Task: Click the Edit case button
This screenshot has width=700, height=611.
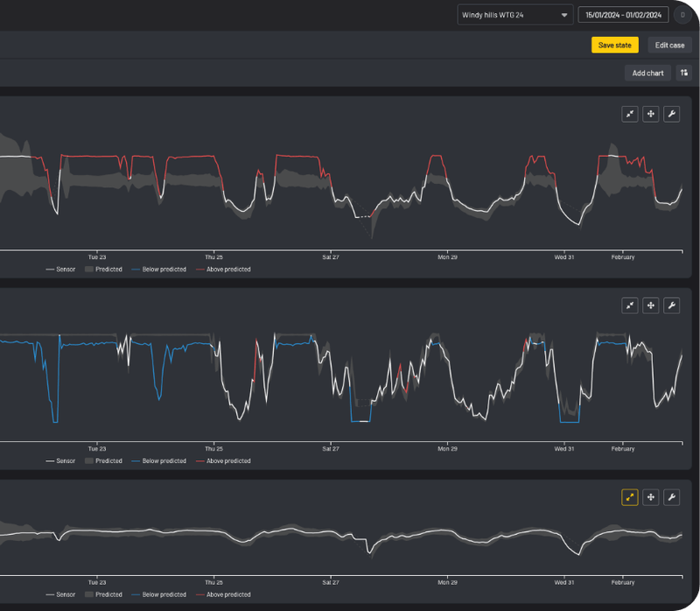Action: pos(669,45)
